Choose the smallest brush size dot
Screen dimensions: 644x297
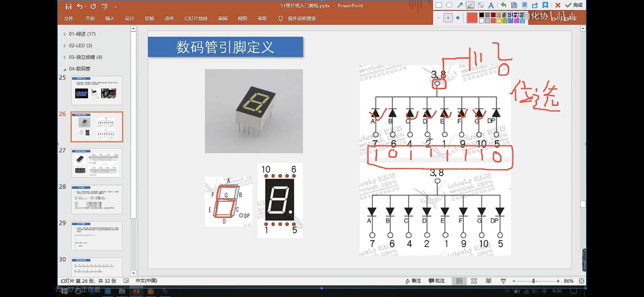click(x=438, y=18)
